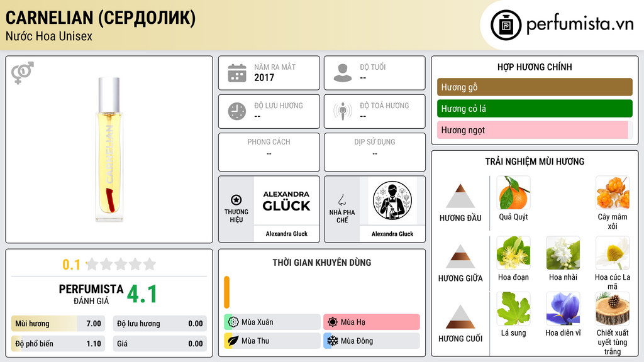The width and height of the screenshot is (644, 362).
Task: Select the Hương cỏ lá accord bar
Action: coord(535,108)
